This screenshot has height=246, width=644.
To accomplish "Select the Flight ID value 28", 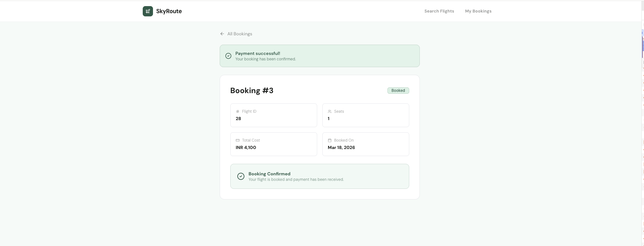I will (x=238, y=119).
